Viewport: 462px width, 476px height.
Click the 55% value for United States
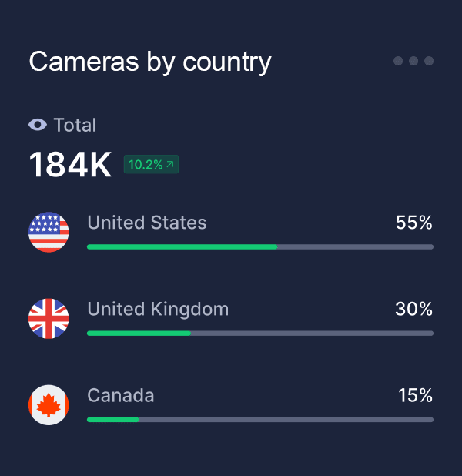414,223
